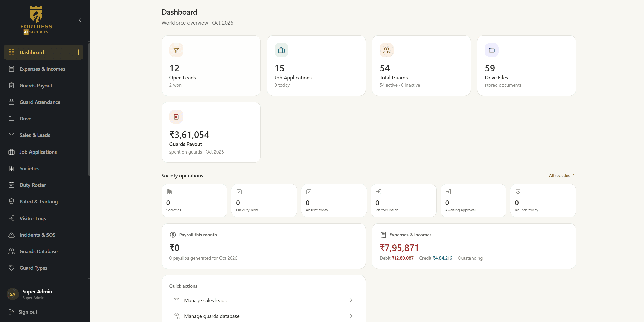Click the receipt icon beside Expenses & incomes
Viewport: 644px width, 322px height.
click(x=383, y=235)
